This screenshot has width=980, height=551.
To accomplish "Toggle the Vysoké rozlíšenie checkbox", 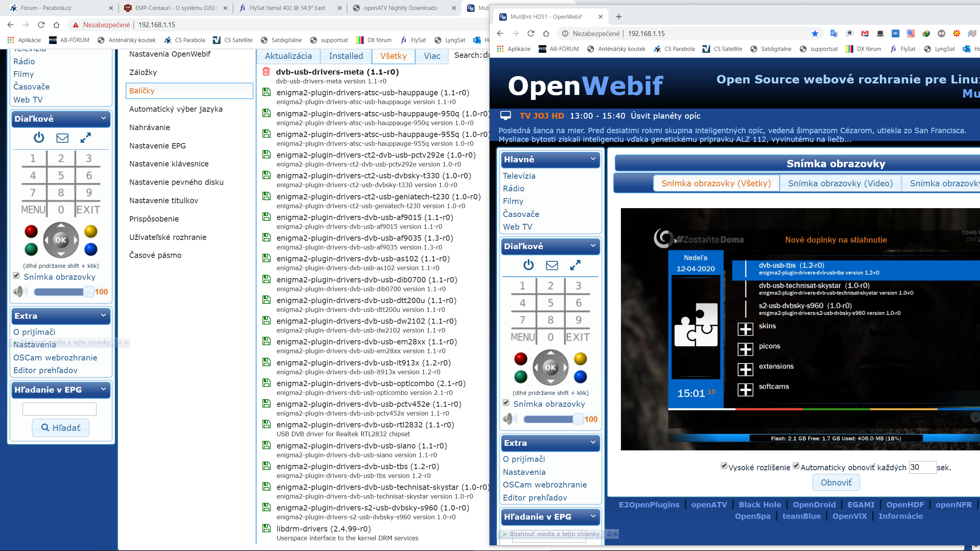I will click(724, 466).
